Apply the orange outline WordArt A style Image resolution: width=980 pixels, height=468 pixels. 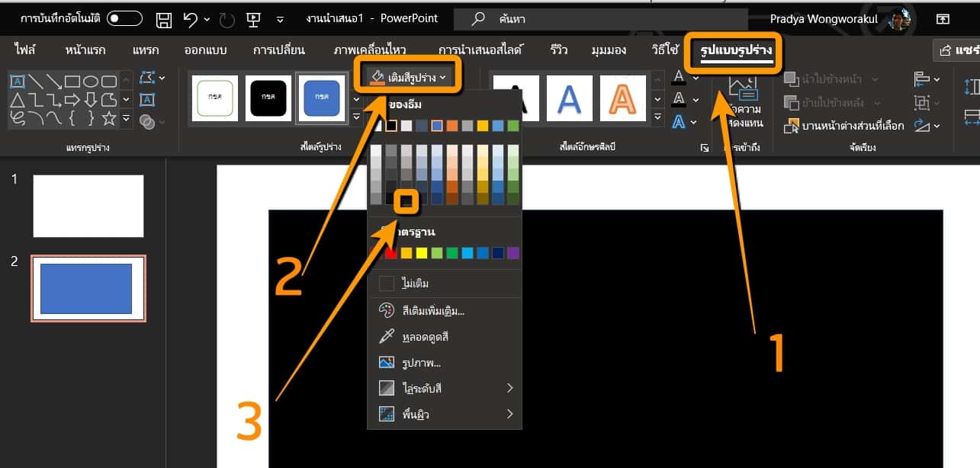click(623, 98)
